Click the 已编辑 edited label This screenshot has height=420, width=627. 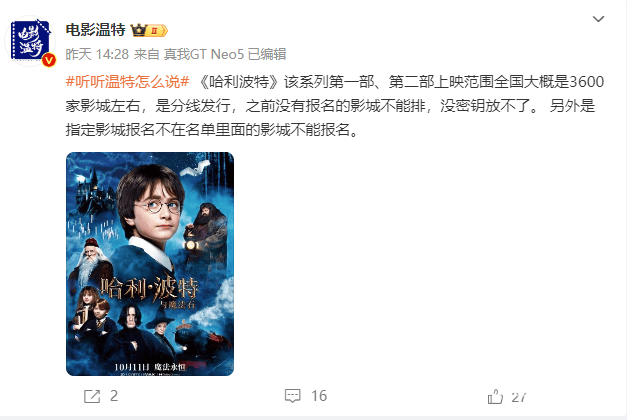267,54
